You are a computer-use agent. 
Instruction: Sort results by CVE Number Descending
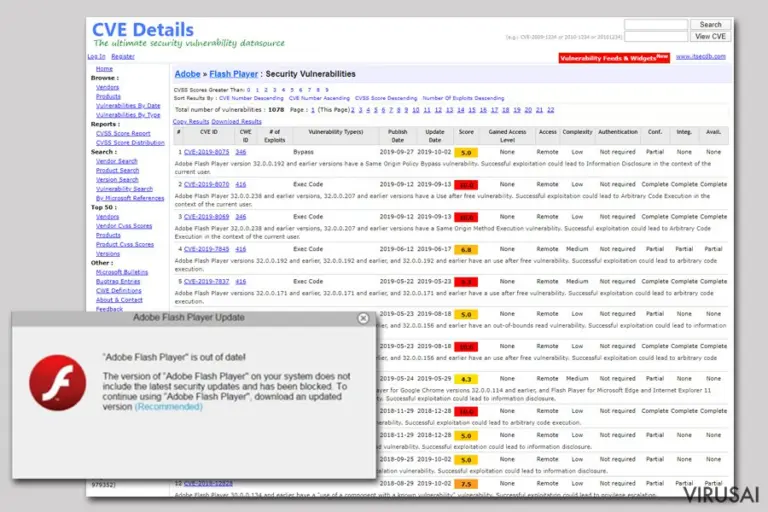click(251, 98)
